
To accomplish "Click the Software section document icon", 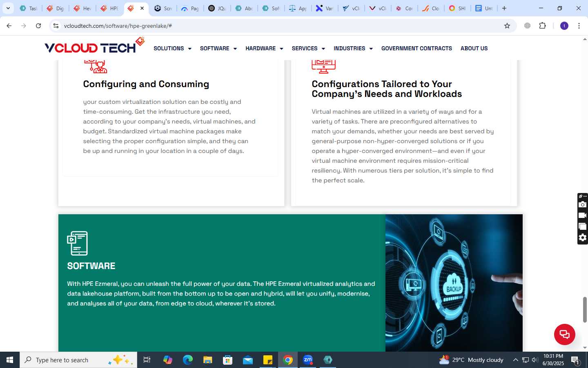I will coord(77,243).
